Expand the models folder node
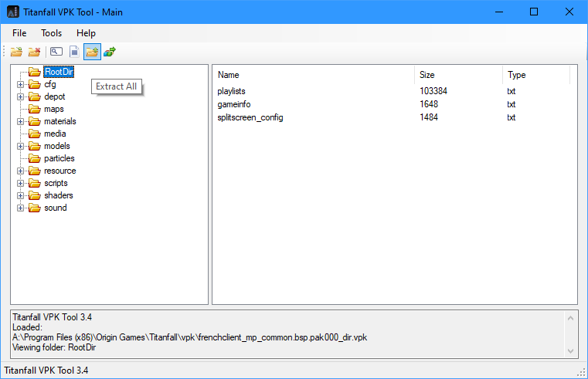This screenshot has width=588, height=379. (x=21, y=147)
